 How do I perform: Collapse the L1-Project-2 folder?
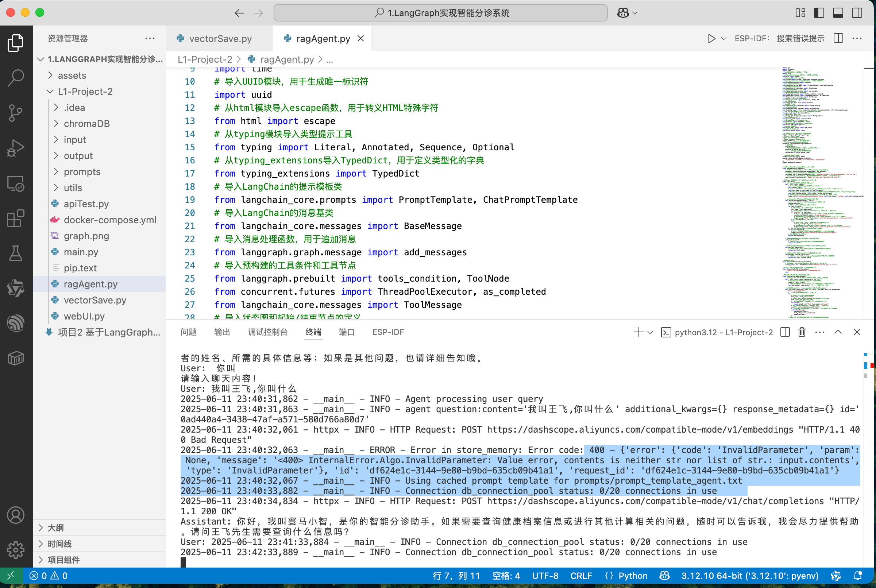[99, 92]
